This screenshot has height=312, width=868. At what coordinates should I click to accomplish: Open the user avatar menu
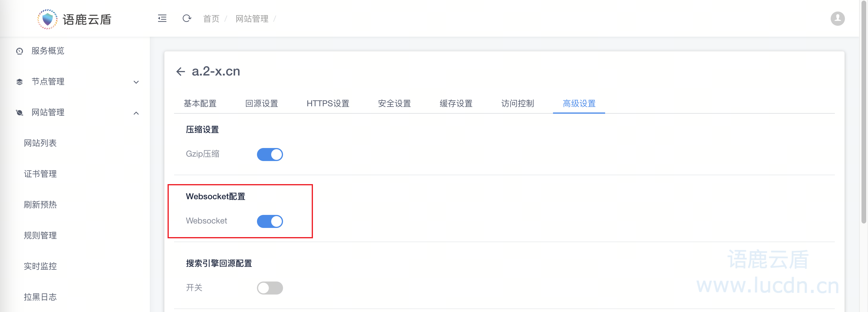tap(838, 19)
